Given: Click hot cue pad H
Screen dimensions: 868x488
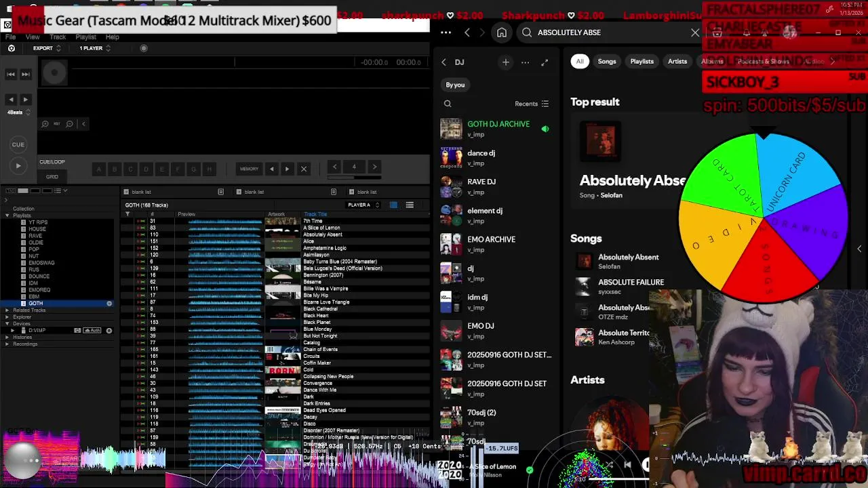Looking at the screenshot, I should click(x=209, y=169).
